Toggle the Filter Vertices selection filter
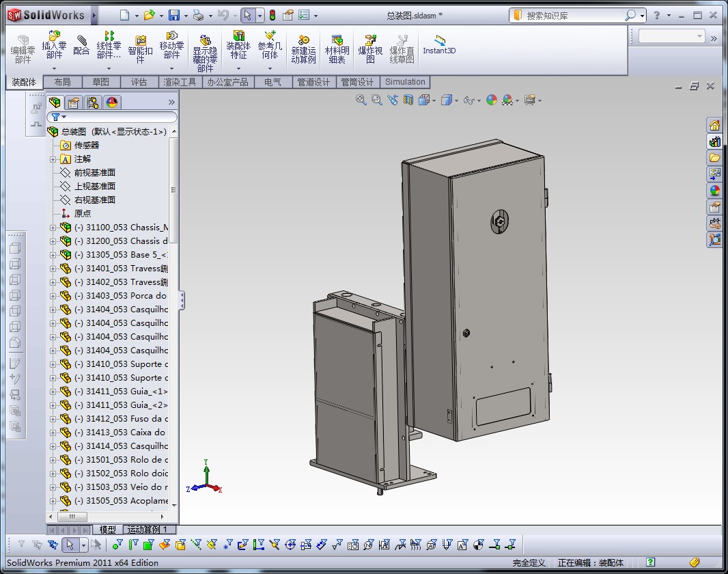This screenshot has height=574, width=728. coord(117,545)
